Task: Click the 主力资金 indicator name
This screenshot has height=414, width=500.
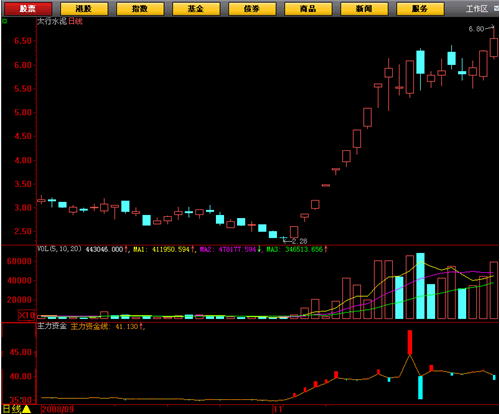Action: pyautogui.click(x=52, y=326)
